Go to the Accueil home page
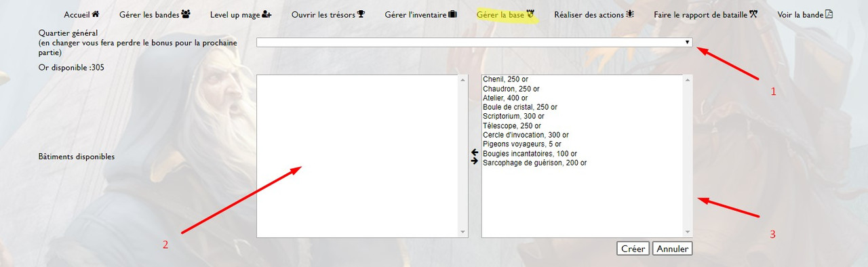This screenshot has width=868, height=267. coord(81,14)
